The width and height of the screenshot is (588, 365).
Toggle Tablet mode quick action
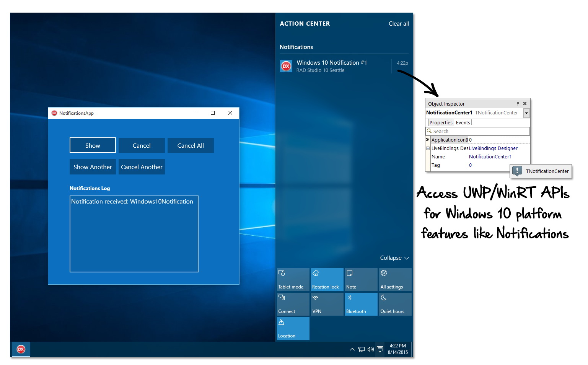[x=293, y=280]
